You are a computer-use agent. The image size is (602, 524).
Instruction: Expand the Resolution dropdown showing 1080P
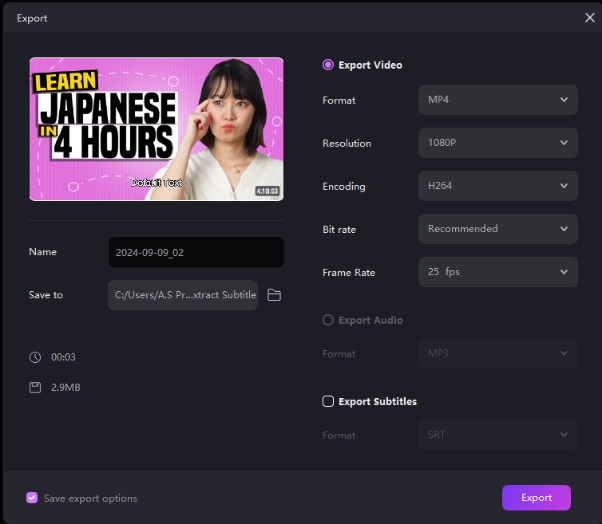[x=497, y=143]
